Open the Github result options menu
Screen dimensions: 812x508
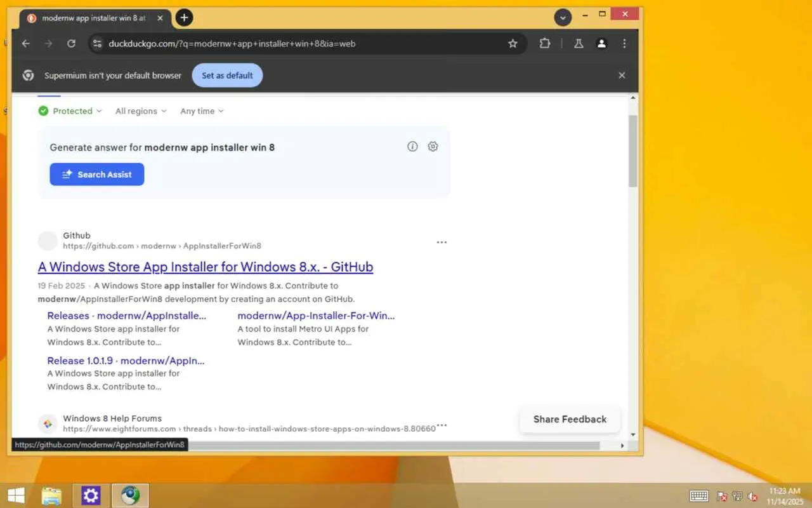pyautogui.click(x=442, y=242)
